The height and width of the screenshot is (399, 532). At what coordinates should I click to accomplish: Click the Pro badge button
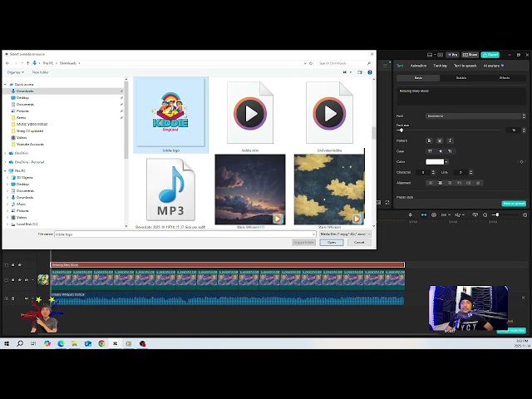coord(452,55)
